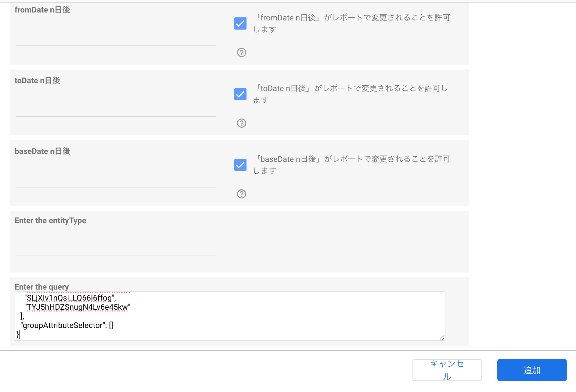Image resolution: width=576 pixels, height=392 pixels.
Task: Click the "Enter the entityType" label
Action: click(x=50, y=220)
